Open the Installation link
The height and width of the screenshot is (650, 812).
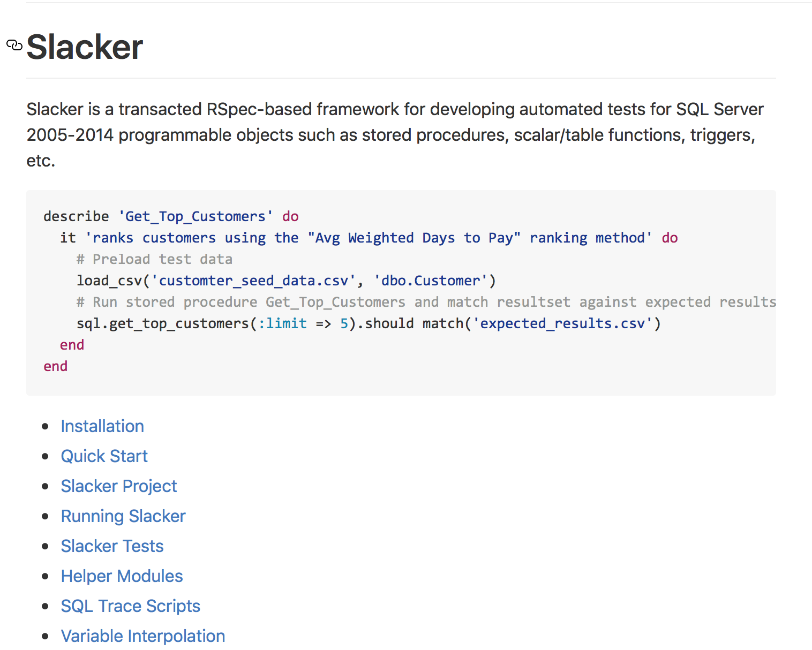pos(102,426)
